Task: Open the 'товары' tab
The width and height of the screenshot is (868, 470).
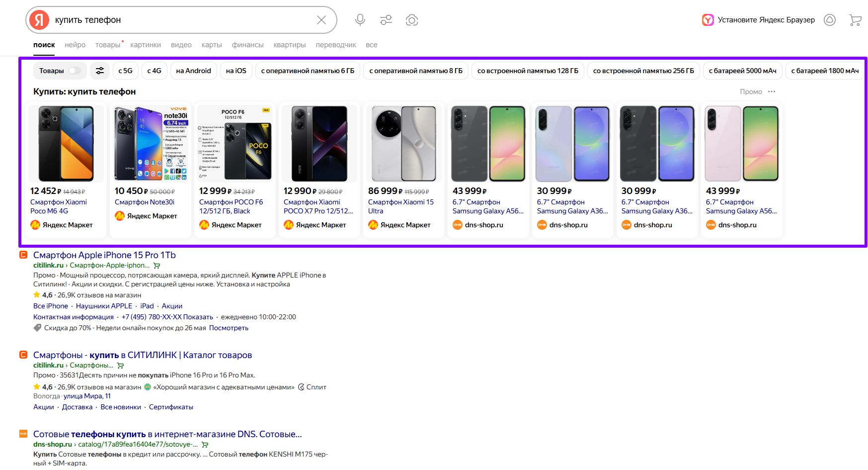Action: click(x=108, y=45)
